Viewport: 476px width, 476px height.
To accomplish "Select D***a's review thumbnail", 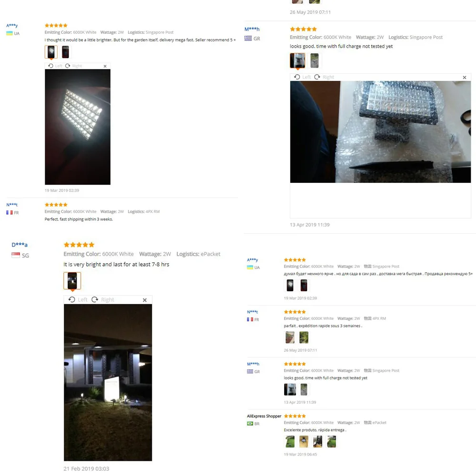I will (x=72, y=280).
